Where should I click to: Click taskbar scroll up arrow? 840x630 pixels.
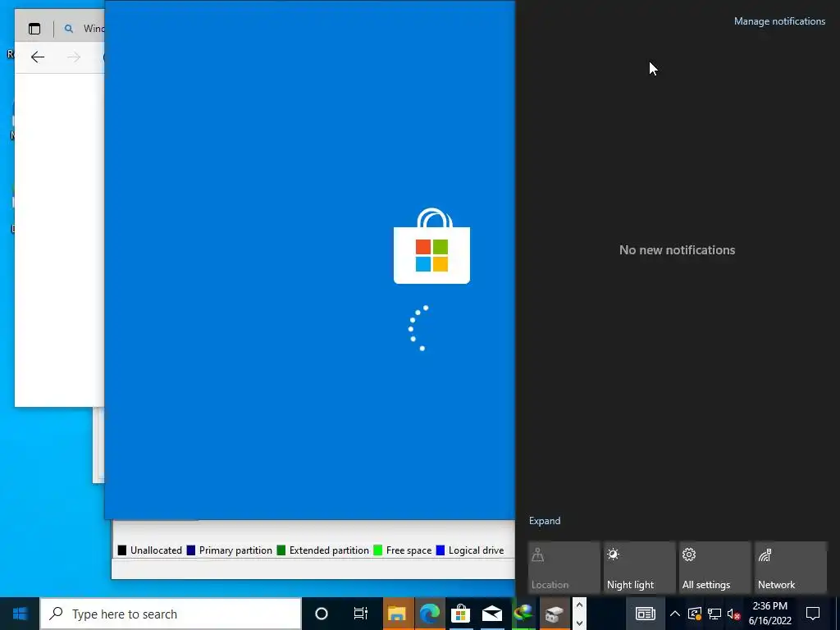click(x=579, y=606)
